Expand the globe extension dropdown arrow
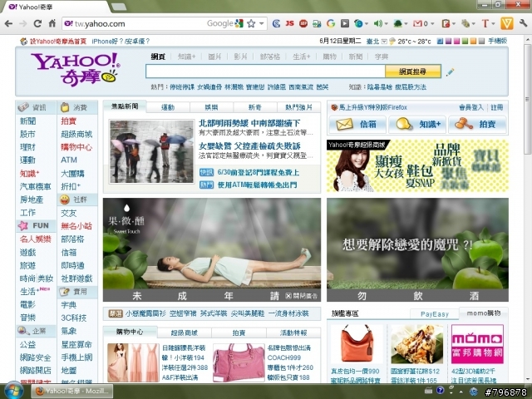 tap(367, 24)
